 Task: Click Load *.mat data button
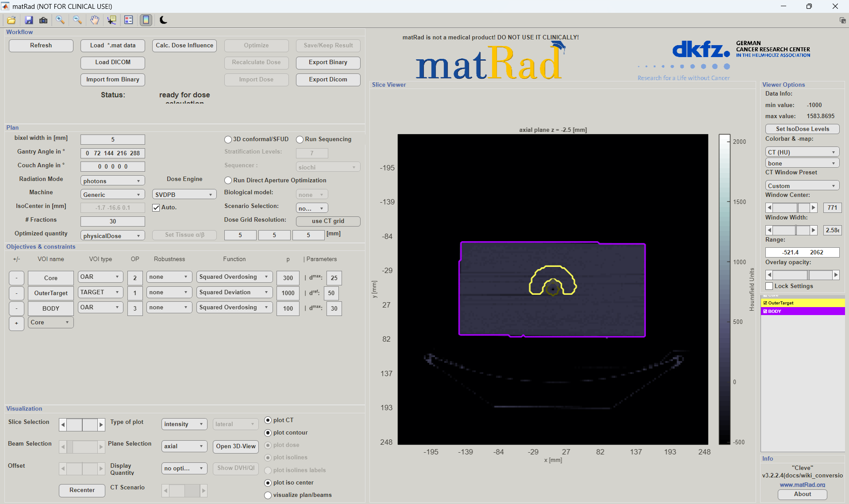point(113,46)
